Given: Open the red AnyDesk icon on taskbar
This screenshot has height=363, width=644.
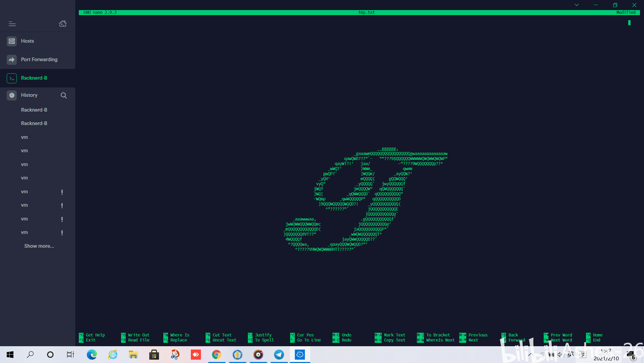Looking at the screenshot, I should [196, 355].
